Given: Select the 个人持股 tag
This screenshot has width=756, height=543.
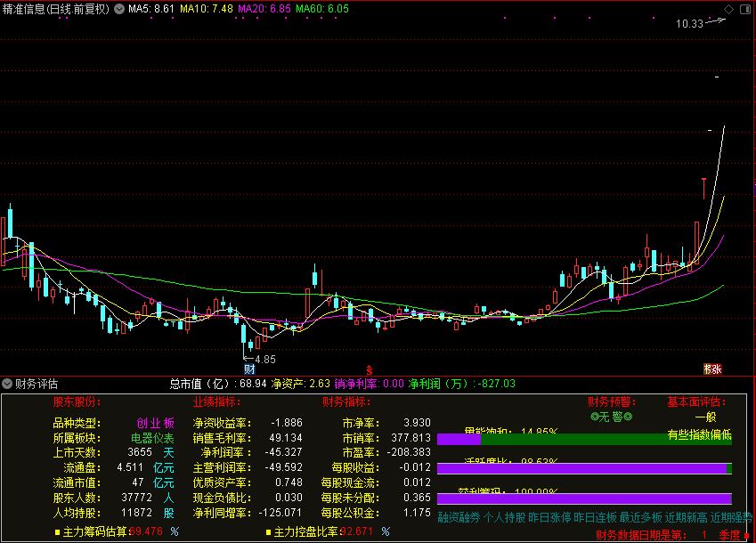Looking at the screenshot, I should [x=504, y=517].
